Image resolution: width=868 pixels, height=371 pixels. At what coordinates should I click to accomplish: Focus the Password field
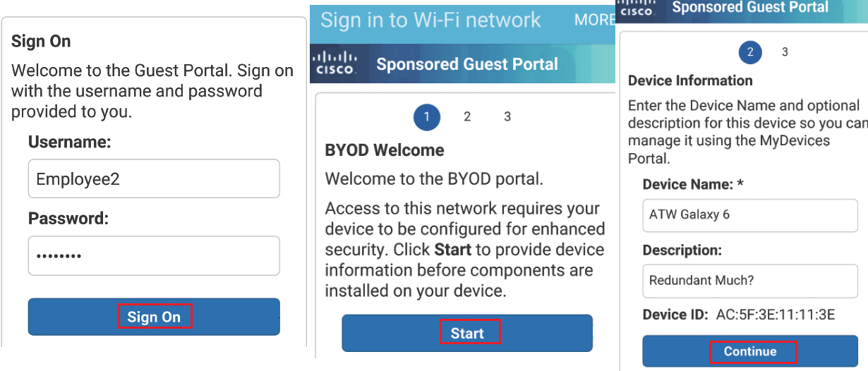coord(154,255)
